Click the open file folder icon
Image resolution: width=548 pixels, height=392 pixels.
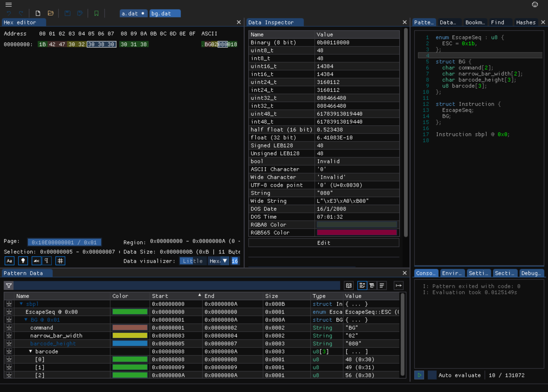(50, 13)
